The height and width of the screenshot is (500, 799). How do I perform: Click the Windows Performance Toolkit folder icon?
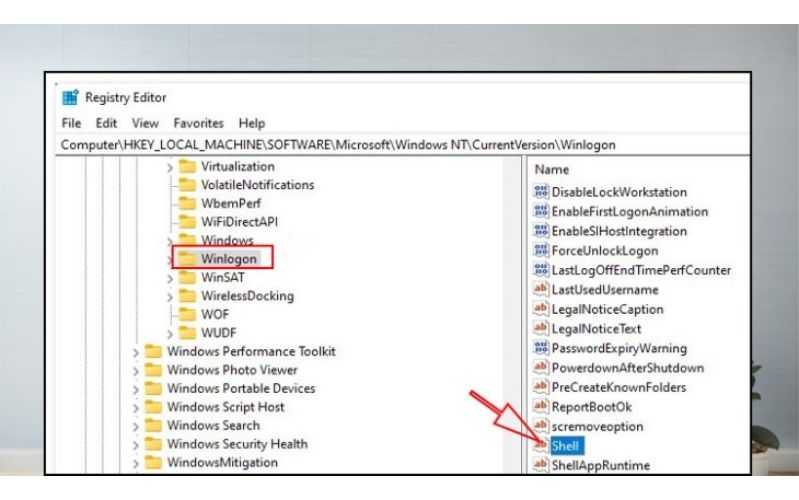pos(153,351)
